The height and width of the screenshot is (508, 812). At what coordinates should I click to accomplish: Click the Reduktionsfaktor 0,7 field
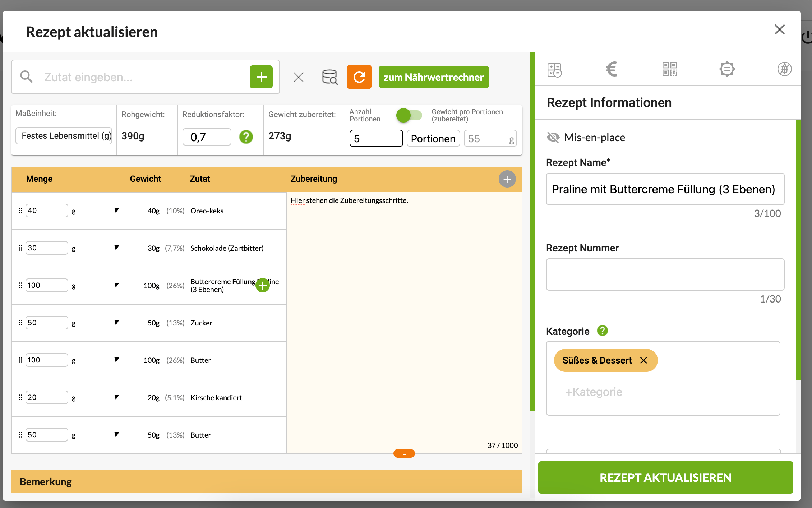click(207, 137)
